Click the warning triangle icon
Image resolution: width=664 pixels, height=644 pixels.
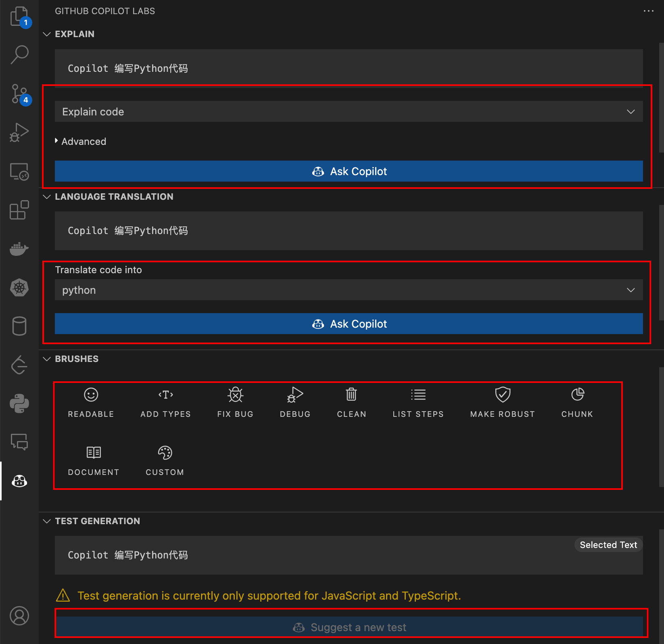pos(63,595)
